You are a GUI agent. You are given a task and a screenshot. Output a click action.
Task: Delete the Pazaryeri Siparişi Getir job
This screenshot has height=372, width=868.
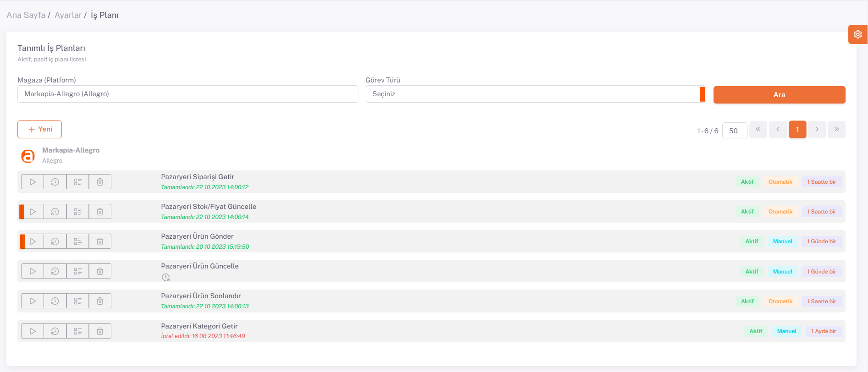[x=100, y=182]
